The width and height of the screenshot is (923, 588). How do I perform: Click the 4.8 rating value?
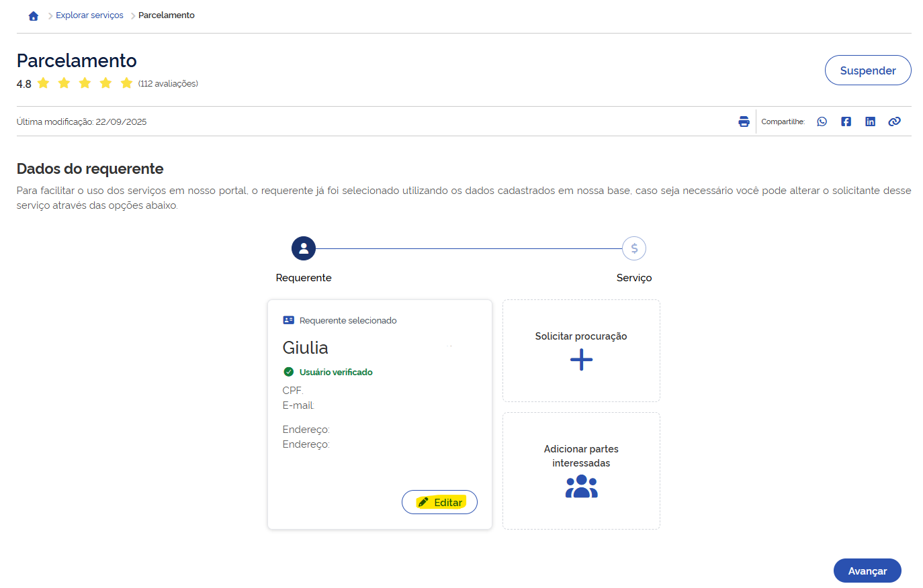pyautogui.click(x=24, y=84)
